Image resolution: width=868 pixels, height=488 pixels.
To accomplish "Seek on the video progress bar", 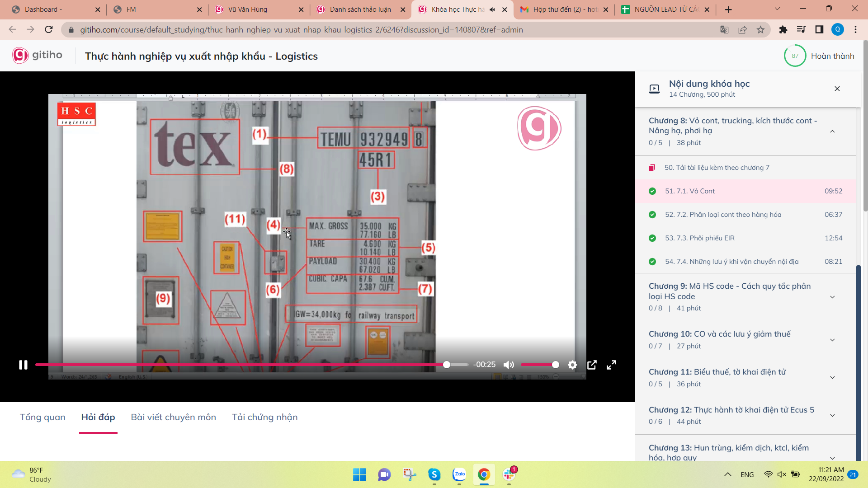I will (252, 365).
